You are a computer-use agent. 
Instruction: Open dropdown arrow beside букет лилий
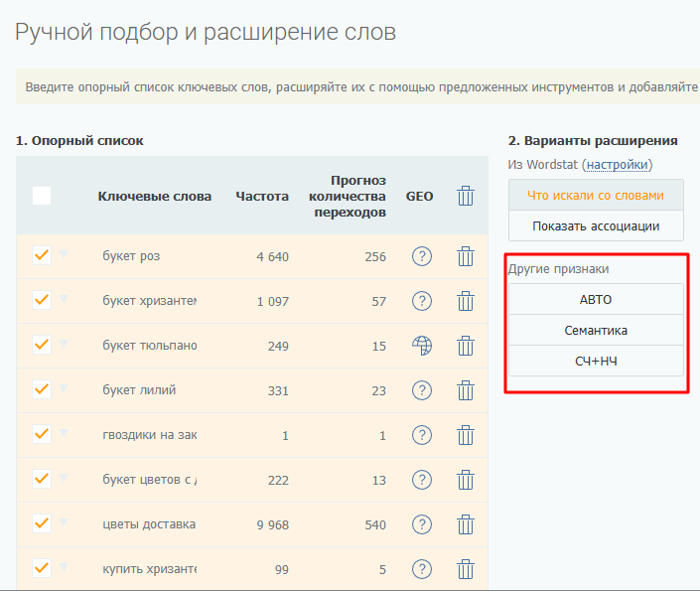[x=65, y=389]
